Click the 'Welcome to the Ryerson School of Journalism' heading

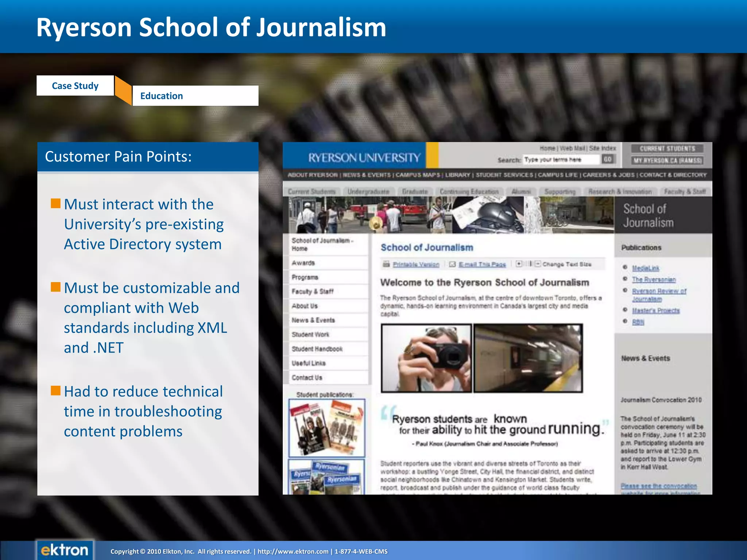point(485,283)
